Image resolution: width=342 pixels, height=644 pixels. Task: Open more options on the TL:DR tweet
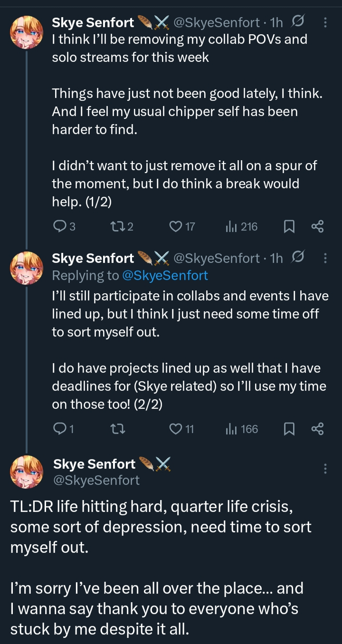pos(325,469)
